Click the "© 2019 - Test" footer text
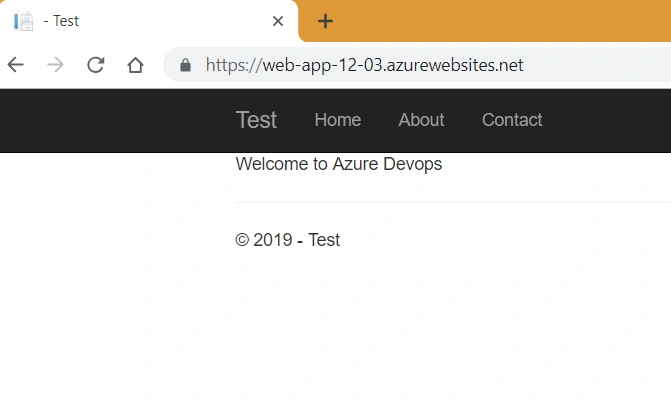 pos(288,240)
